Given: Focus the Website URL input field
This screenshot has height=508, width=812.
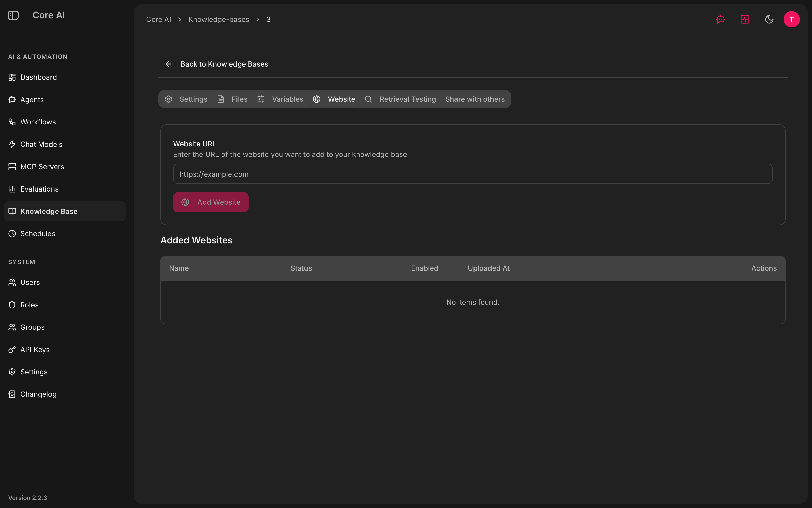Looking at the screenshot, I should coord(473,174).
